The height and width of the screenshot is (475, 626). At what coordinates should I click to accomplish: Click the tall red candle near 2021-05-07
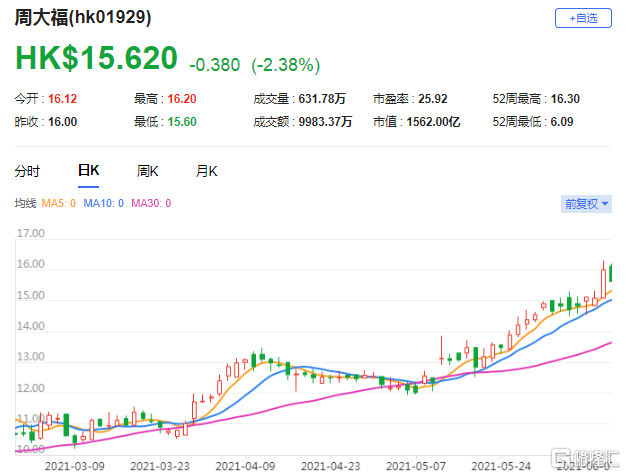[442, 351]
